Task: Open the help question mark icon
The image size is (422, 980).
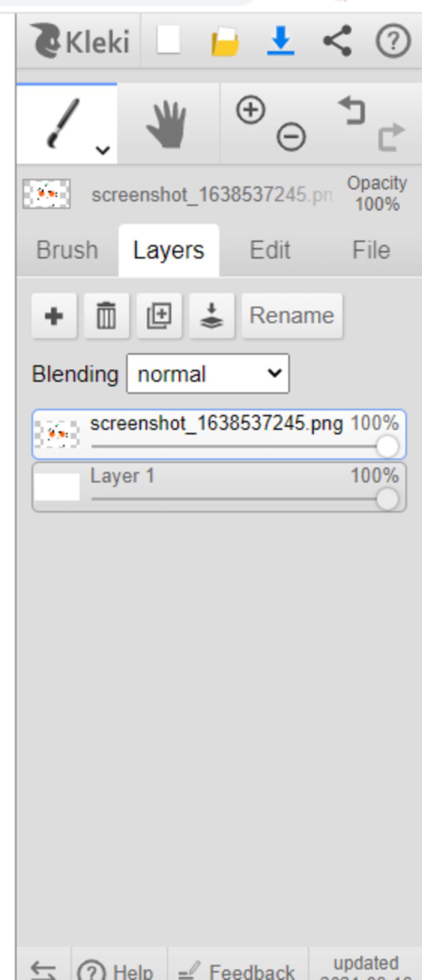Action: pyautogui.click(x=393, y=40)
